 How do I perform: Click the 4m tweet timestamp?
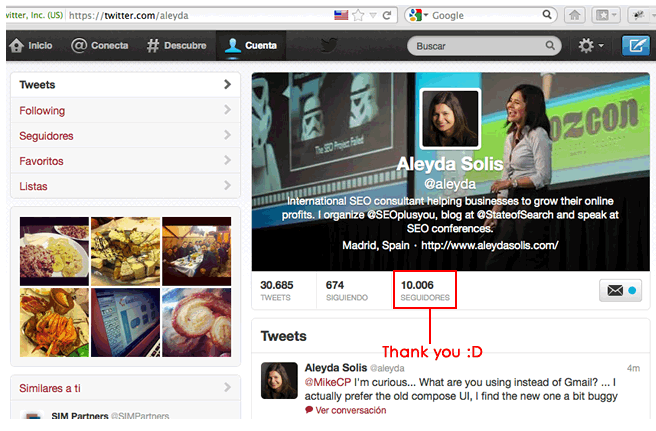tap(633, 368)
